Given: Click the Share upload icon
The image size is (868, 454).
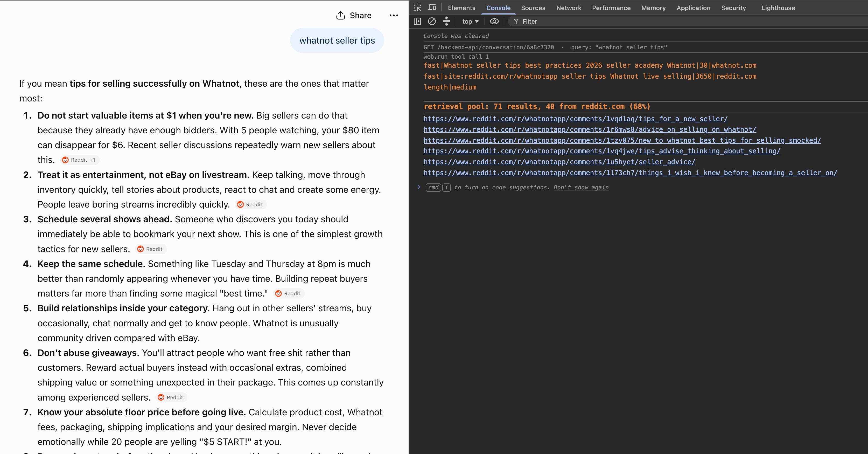Looking at the screenshot, I should (x=341, y=16).
